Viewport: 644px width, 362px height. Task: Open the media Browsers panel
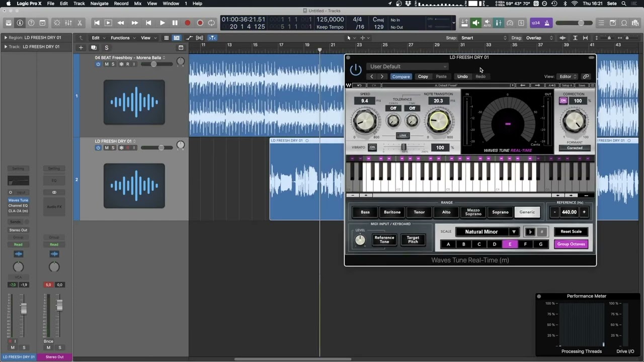(636, 23)
